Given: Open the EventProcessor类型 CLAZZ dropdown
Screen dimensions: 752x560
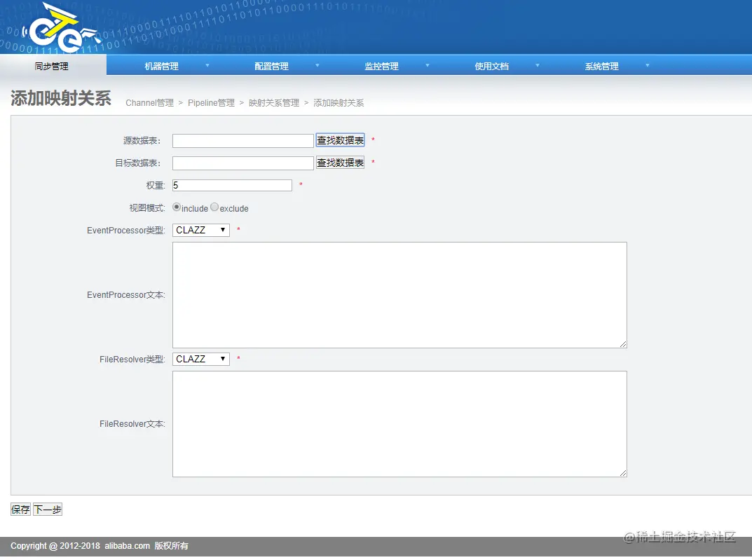Looking at the screenshot, I should [201, 230].
